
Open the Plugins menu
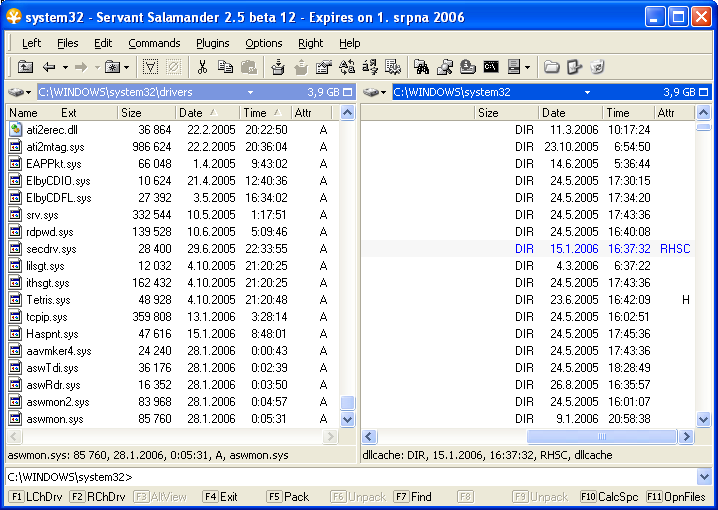[x=212, y=43]
